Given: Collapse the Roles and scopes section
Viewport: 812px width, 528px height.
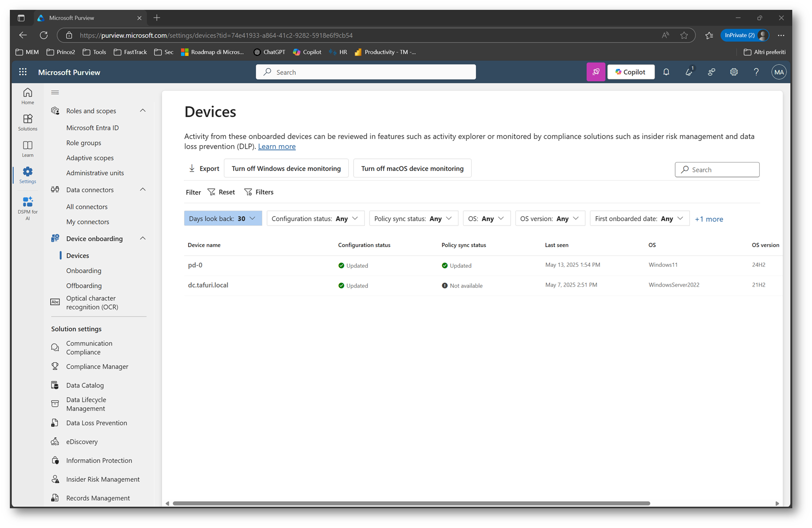Looking at the screenshot, I should click(x=143, y=111).
